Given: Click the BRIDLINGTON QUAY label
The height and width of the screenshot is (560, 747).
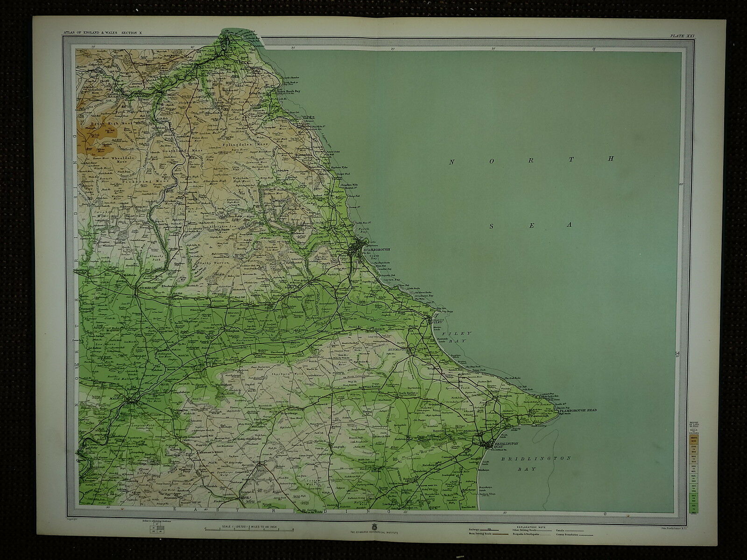Looking at the screenshot, I should (x=507, y=444).
